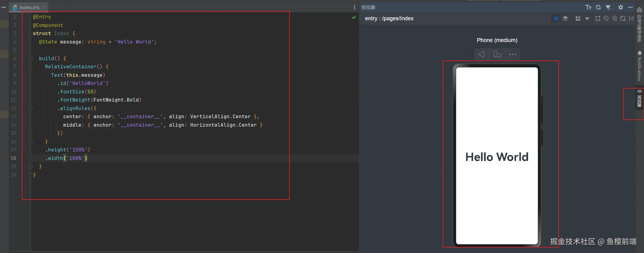Image resolution: width=644 pixels, height=253 pixels.
Task: Toggle the layers stack view in previewer
Action: 565,18
